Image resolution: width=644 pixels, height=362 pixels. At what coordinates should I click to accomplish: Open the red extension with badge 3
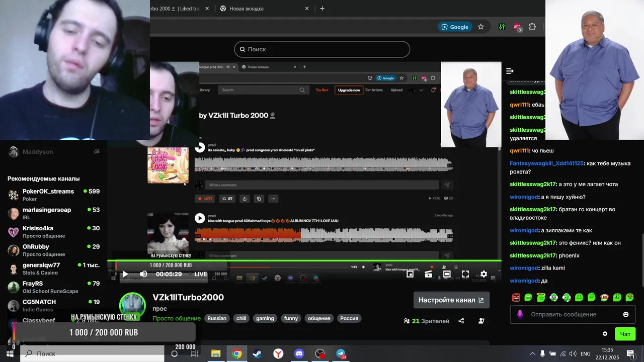(517, 27)
